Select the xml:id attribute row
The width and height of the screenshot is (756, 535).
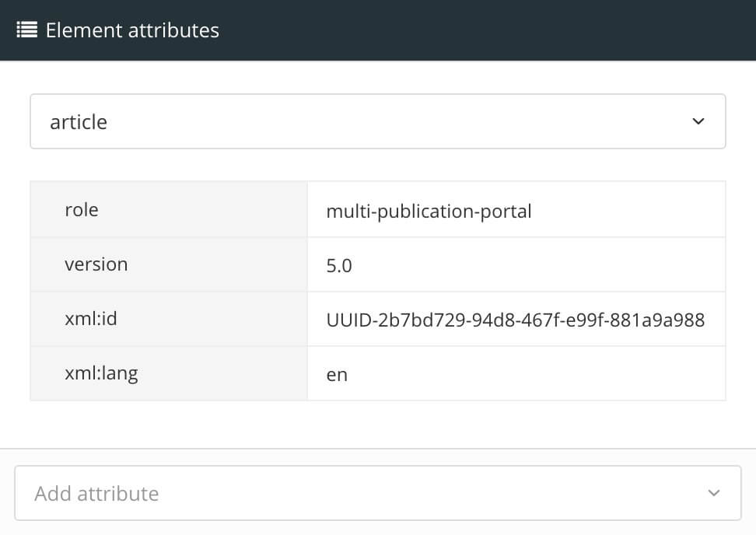tap(168, 319)
